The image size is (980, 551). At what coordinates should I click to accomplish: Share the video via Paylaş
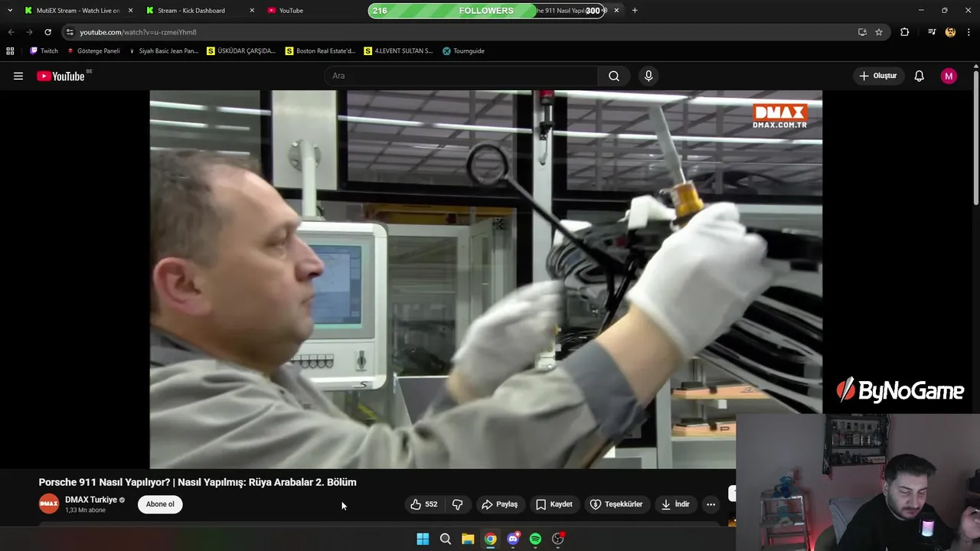click(499, 504)
